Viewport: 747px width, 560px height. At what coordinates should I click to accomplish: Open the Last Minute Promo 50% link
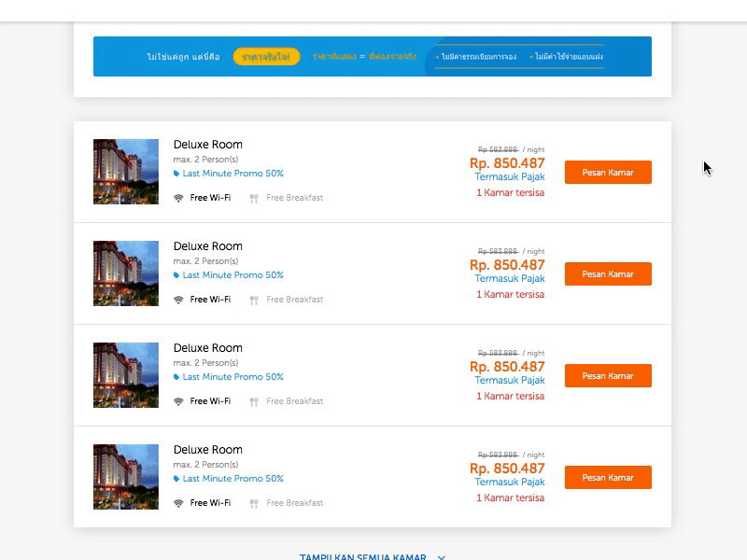click(233, 173)
